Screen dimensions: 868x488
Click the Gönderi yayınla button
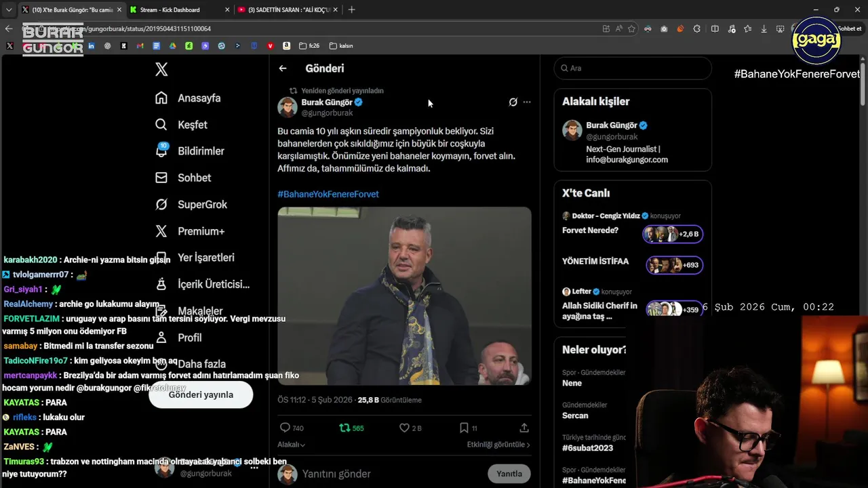[201, 394]
